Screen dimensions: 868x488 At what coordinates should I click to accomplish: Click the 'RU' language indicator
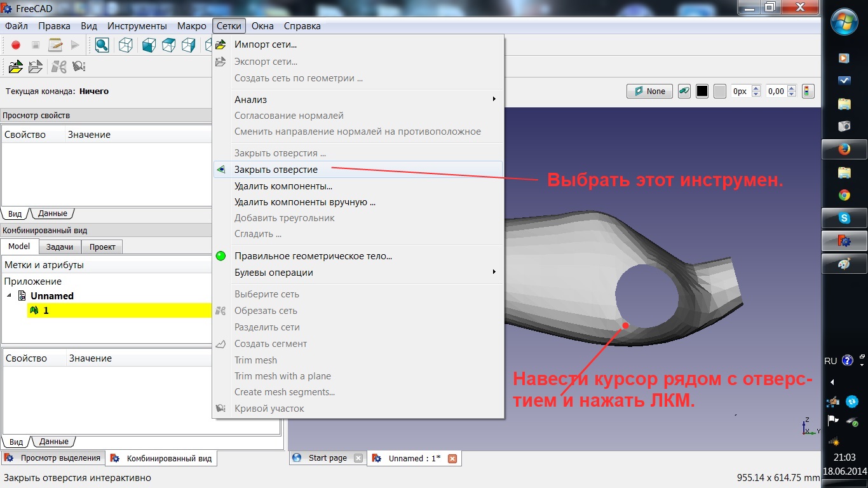[x=831, y=361]
